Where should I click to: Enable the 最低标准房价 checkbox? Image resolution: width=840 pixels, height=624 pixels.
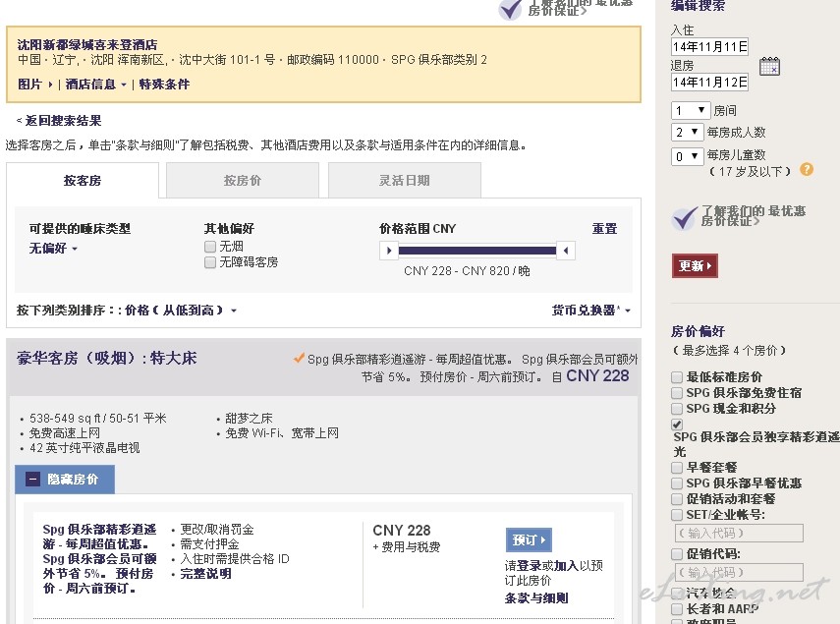point(677,377)
